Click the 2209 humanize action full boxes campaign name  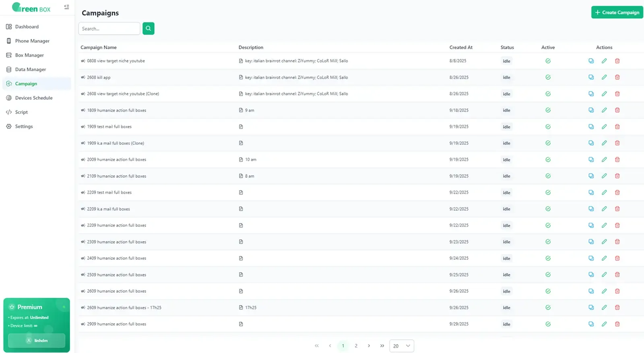(x=117, y=226)
